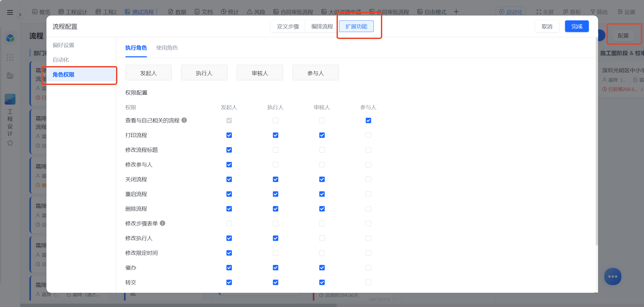644x307 pixels.
Task: Click 取消 to cancel configuration
Action: pyautogui.click(x=547, y=26)
